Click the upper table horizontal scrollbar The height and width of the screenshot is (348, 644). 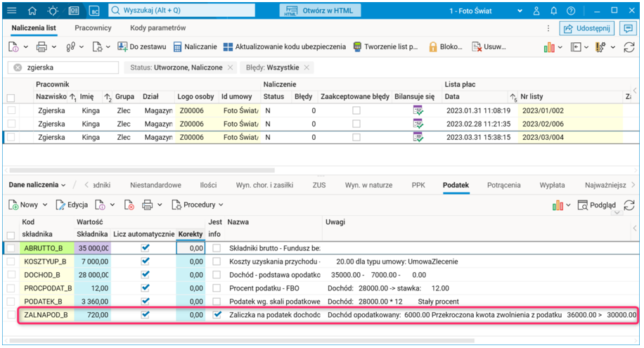(x=142, y=170)
